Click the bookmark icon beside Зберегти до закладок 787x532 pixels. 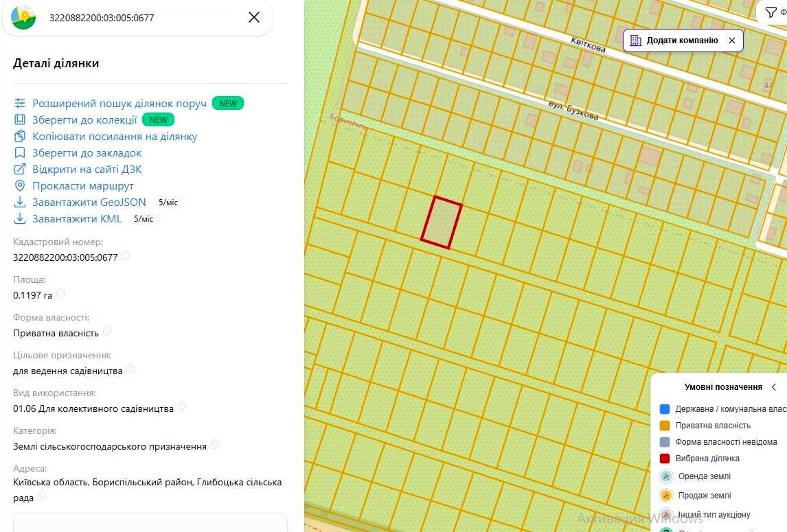coord(20,152)
